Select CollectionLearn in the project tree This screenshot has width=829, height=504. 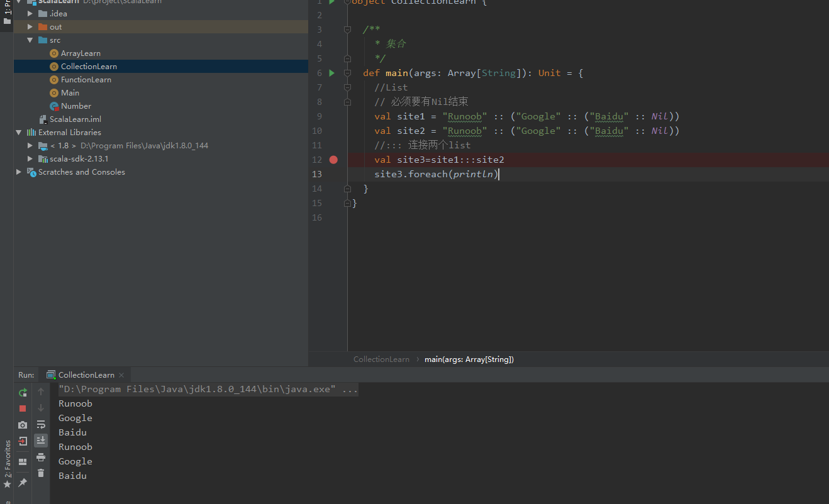click(x=89, y=66)
